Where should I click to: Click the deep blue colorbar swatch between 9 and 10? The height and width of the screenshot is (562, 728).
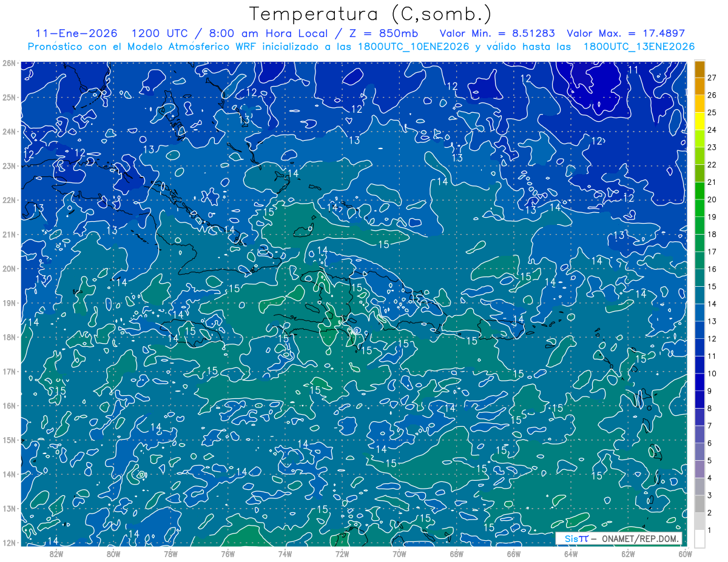(699, 382)
